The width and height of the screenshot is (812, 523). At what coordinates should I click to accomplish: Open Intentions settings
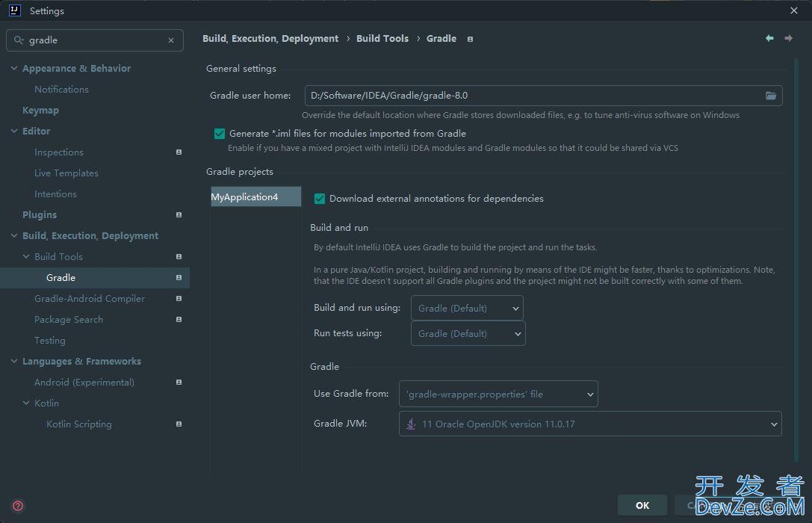55,194
